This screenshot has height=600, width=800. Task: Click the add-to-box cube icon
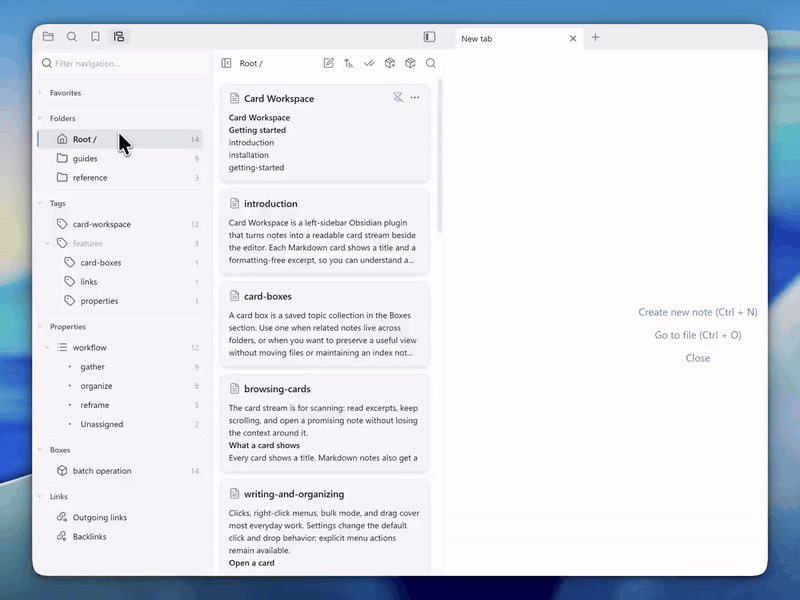tap(390, 63)
